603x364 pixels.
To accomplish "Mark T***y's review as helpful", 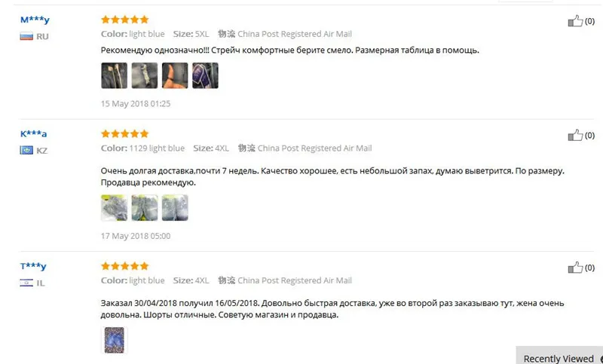I will pyautogui.click(x=575, y=267).
